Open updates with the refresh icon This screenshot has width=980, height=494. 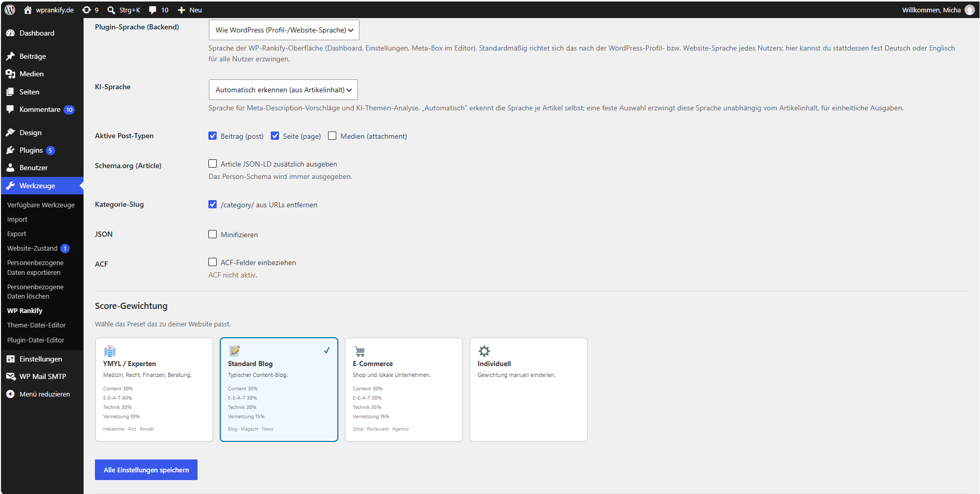pos(87,10)
